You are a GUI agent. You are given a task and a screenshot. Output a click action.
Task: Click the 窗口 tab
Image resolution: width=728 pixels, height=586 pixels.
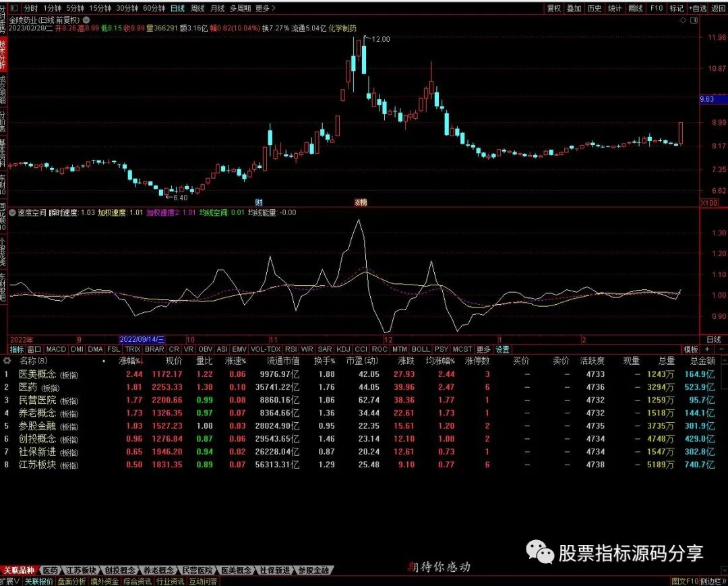(x=34, y=349)
